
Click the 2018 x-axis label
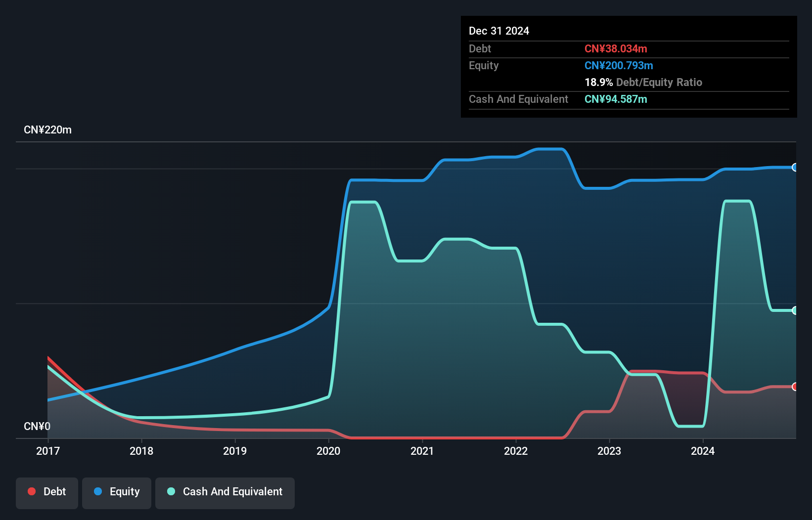pyautogui.click(x=141, y=451)
